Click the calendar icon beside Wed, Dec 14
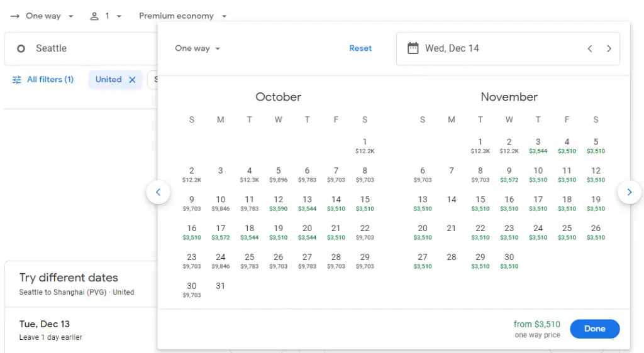Screen dimensions: 644x353 pos(413,48)
